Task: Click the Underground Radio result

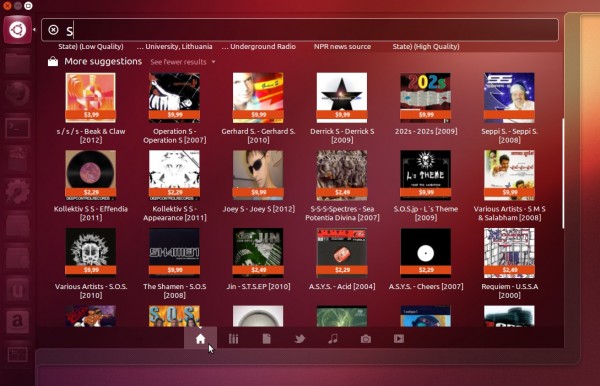Action: [259, 47]
